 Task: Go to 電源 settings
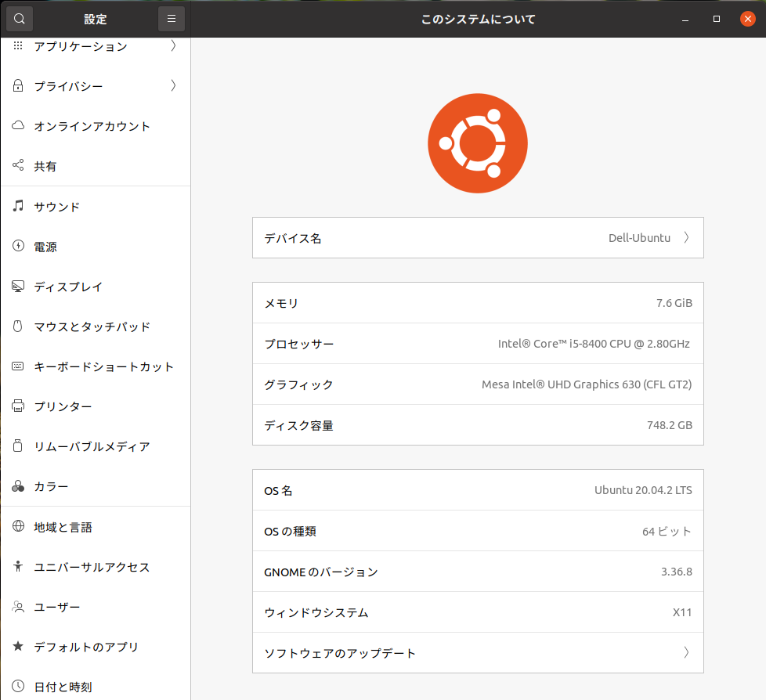pos(96,247)
